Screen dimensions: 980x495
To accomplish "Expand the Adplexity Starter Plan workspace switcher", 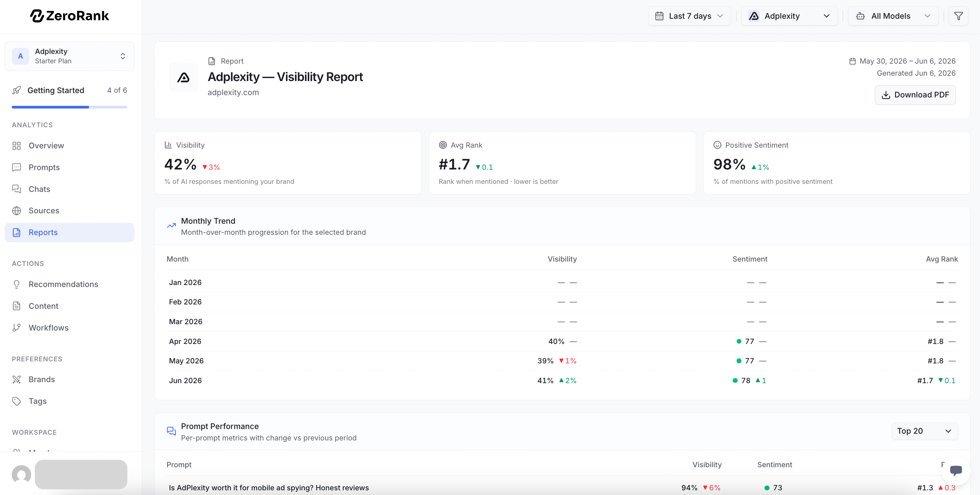I will pyautogui.click(x=70, y=56).
